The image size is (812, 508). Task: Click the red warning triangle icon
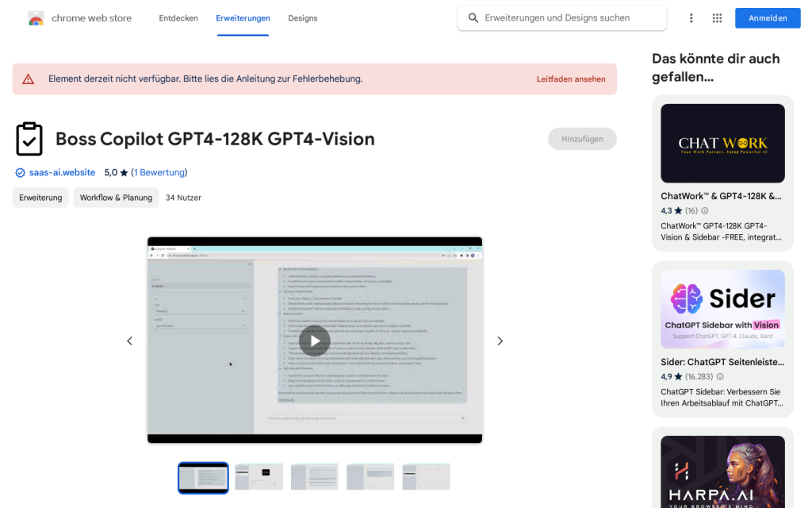29,79
